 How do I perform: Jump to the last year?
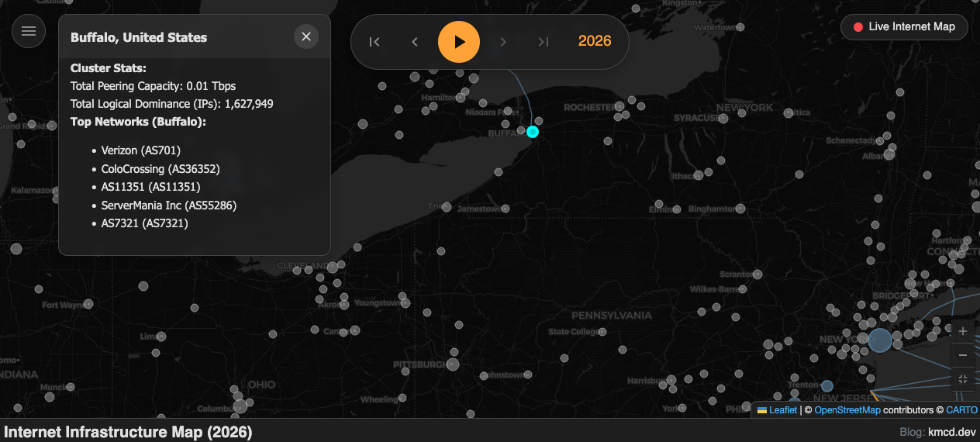coord(543,42)
